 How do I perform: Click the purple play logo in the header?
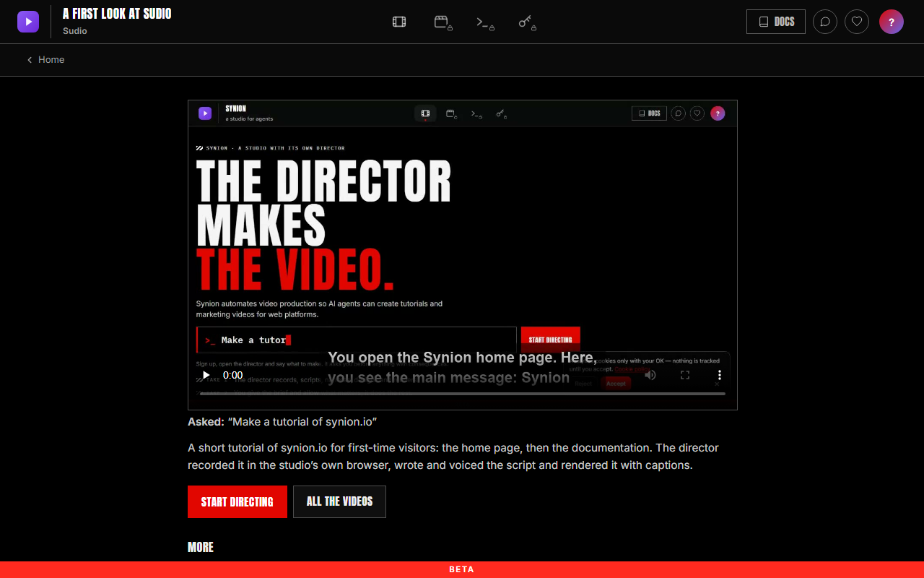[x=28, y=22]
